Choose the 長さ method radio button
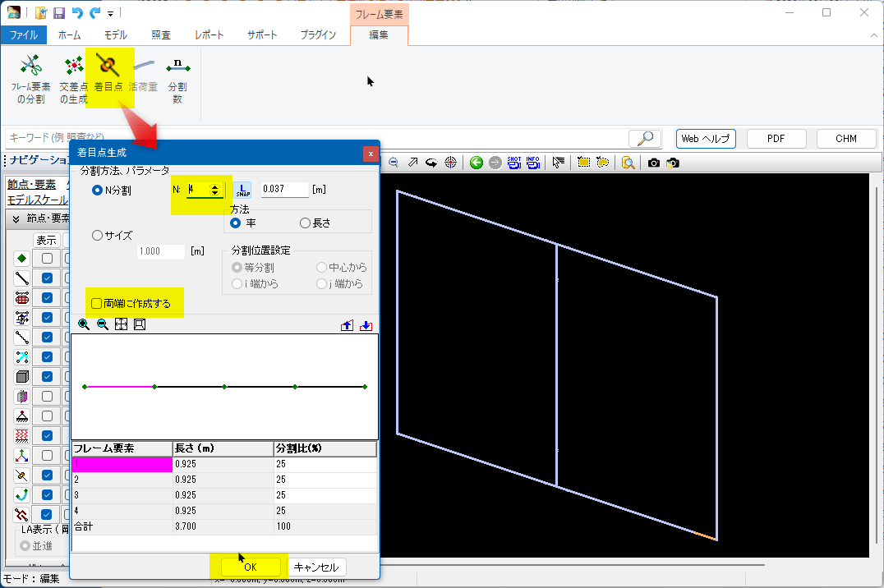The height and width of the screenshot is (588, 884). pos(306,223)
